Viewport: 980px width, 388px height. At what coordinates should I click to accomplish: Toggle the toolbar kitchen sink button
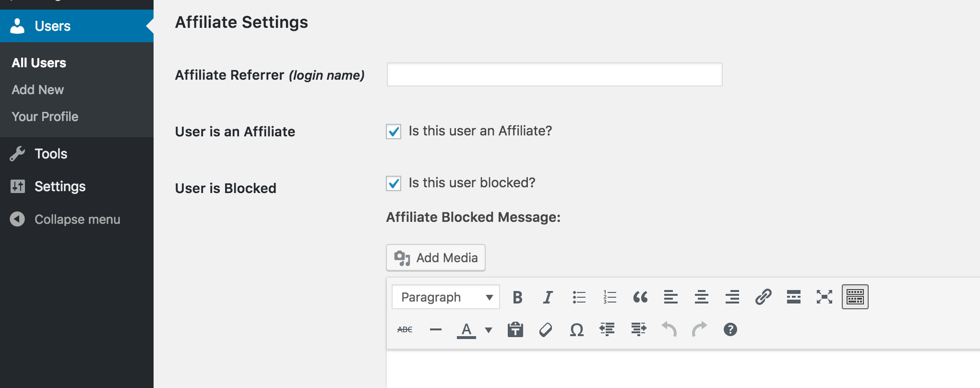pyautogui.click(x=855, y=297)
